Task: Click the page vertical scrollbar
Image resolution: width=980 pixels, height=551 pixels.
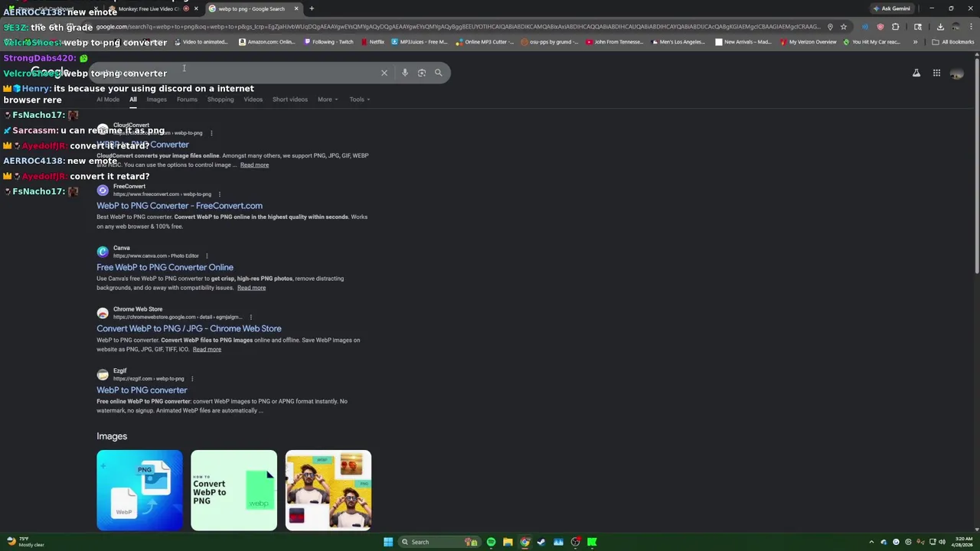Action: [976, 165]
